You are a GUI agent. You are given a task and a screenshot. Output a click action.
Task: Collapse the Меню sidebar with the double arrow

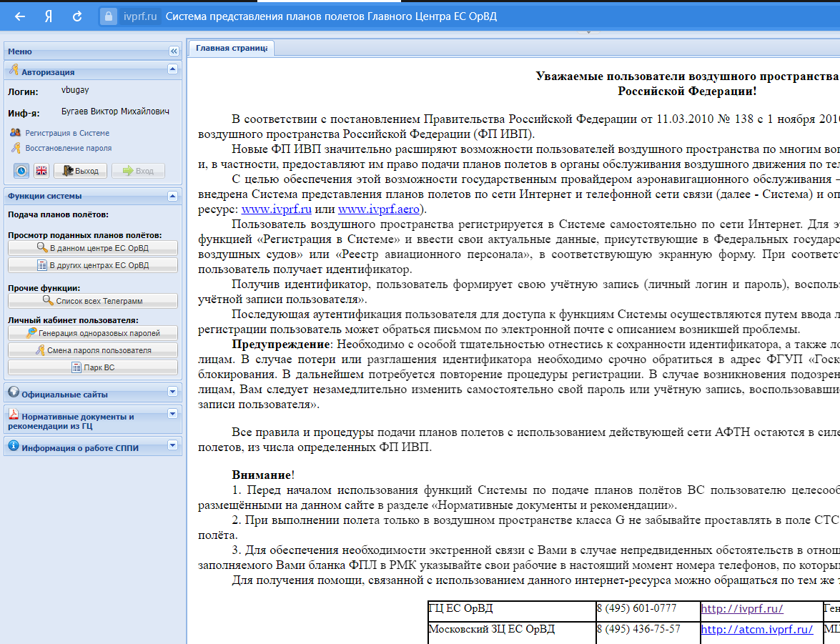(x=173, y=51)
